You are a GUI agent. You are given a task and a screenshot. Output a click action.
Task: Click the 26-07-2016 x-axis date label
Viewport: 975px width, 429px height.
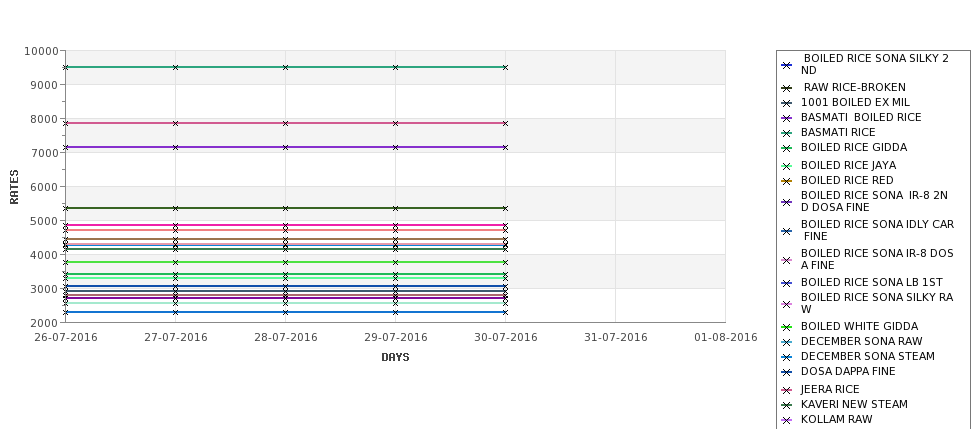point(65,338)
